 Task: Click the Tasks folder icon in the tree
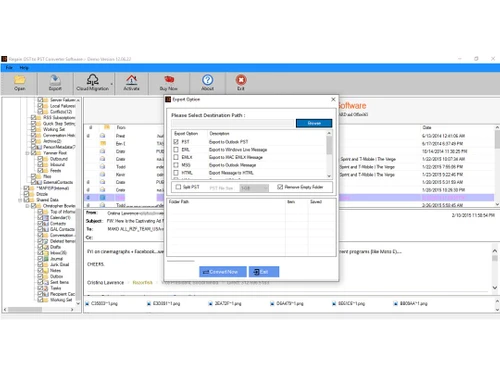(x=46, y=288)
